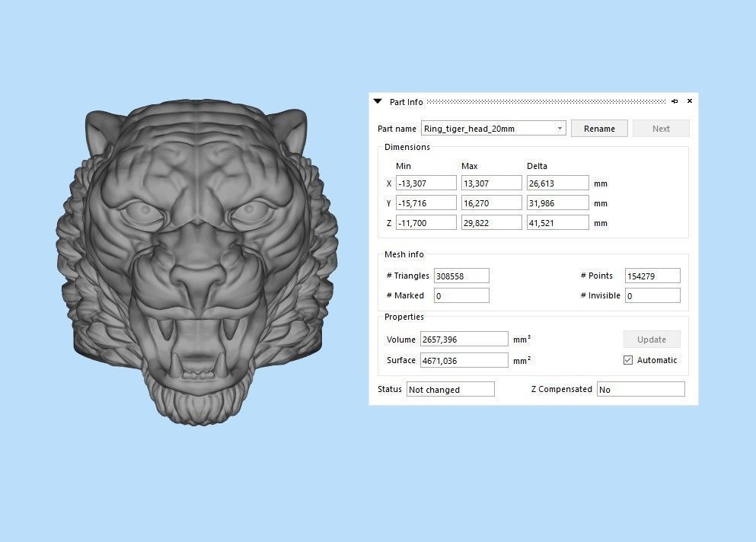Screen dimensions: 756x542
Task: Click the Z Compensated field No
Action: pyautogui.click(x=641, y=389)
